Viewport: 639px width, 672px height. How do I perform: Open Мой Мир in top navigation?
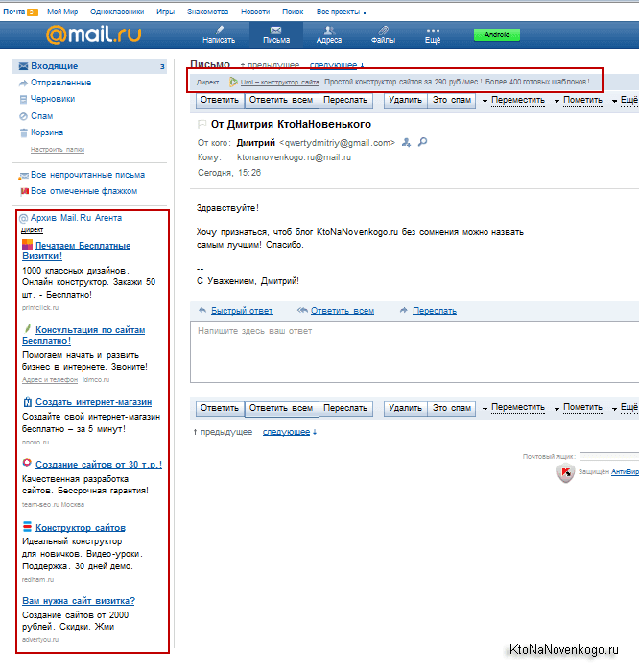[62, 12]
